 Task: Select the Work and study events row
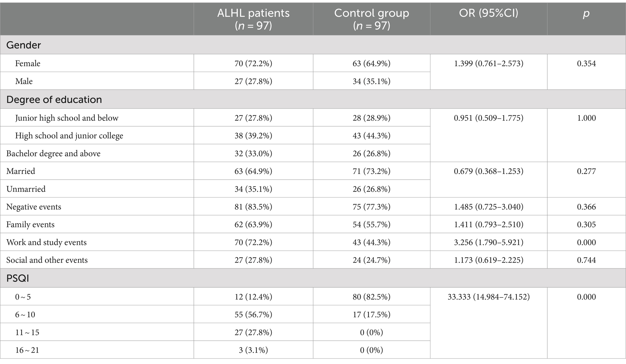pyautogui.click(x=313, y=242)
